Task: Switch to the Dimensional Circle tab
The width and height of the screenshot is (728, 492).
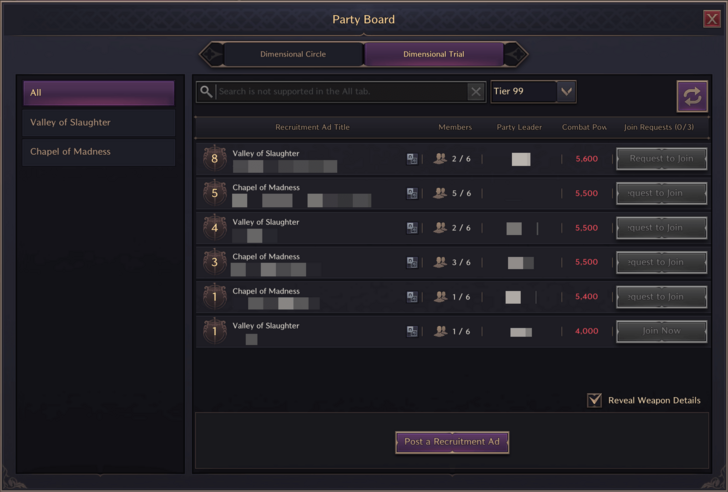Action: coord(292,54)
